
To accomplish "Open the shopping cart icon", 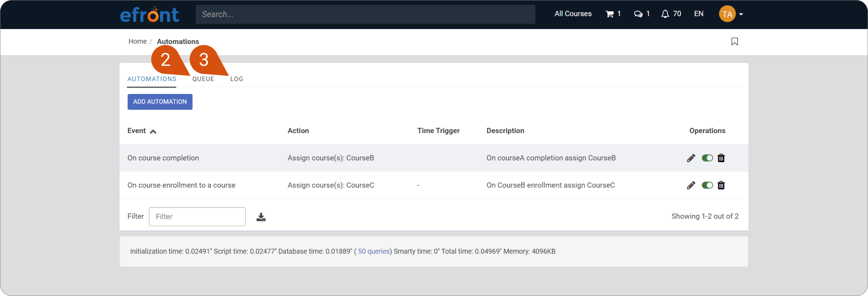I will click(x=609, y=14).
